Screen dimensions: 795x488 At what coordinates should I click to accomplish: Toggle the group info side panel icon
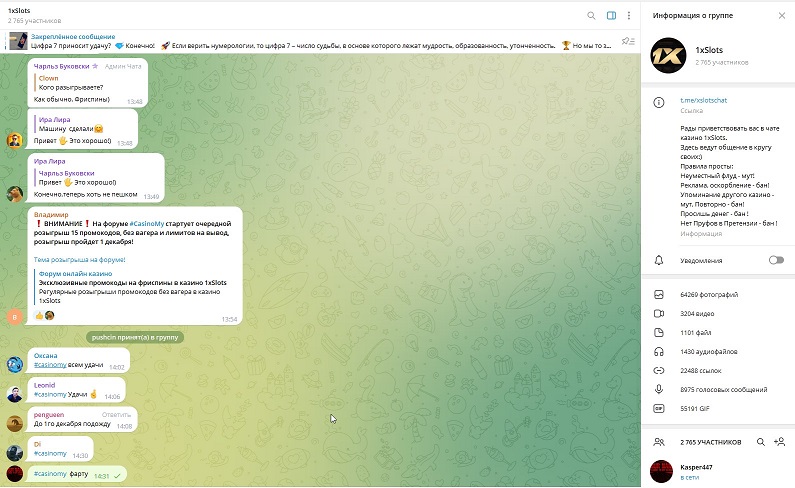pyautogui.click(x=611, y=16)
